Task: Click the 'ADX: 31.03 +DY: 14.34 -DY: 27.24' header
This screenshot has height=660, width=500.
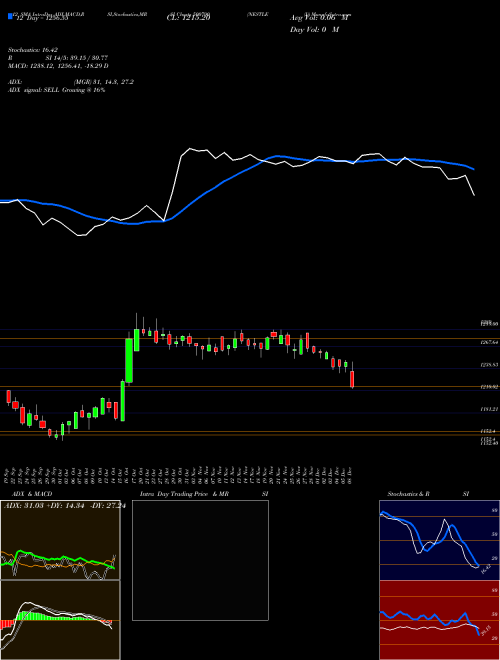Action: 65,506
